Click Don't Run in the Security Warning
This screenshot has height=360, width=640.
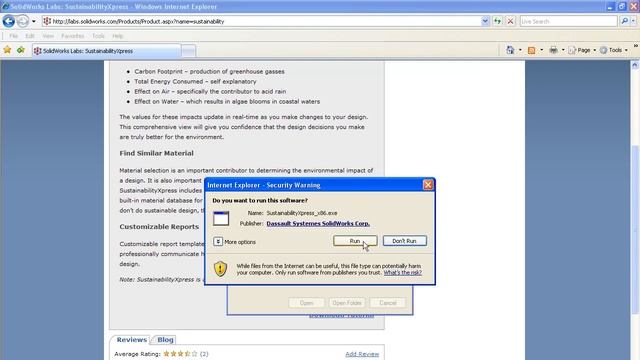[x=404, y=241]
